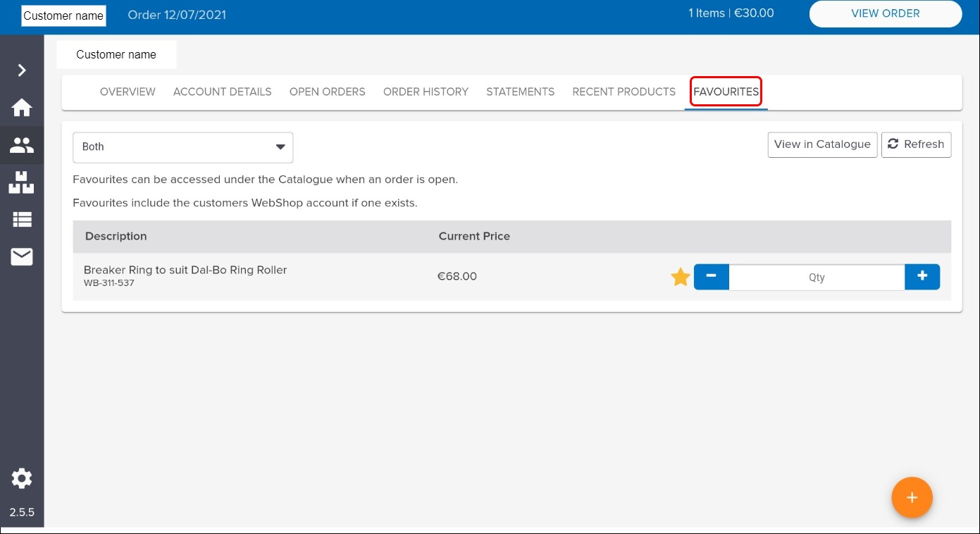Click the Qty input field
This screenshot has width=980, height=534.
click(x=817, y=278)
